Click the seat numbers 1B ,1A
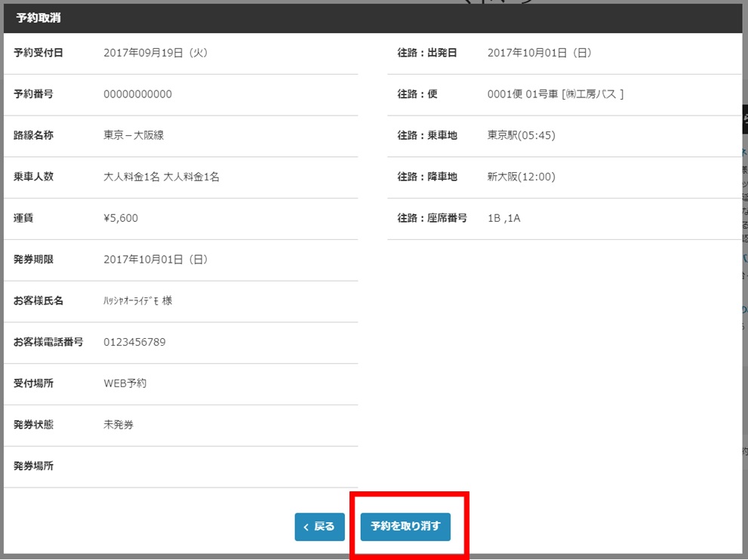 (503, 218)
